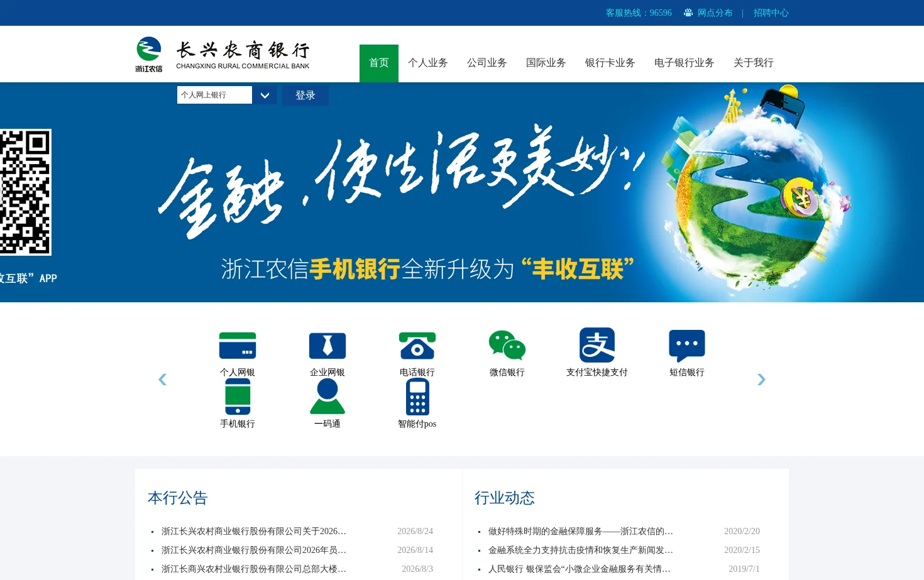Screen dimensions: 924x580
Task: Select the 首页 navigation tab
Action: click(379, 63)
